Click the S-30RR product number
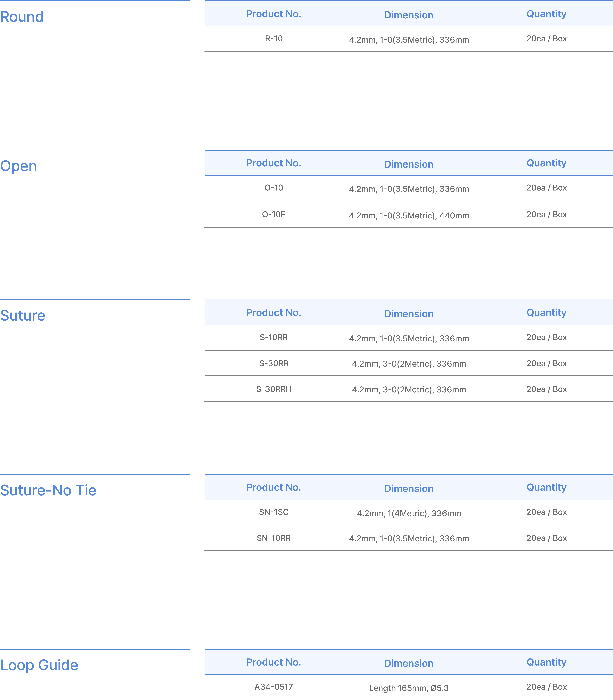The width and height of the screenshot is (613, 700). [274, 364]
